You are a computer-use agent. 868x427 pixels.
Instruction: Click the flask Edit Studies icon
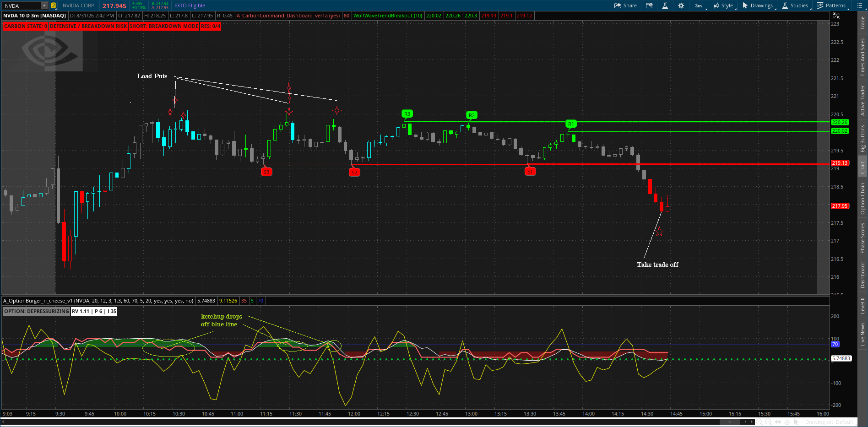pyautogui.click(x=665, y=5)
